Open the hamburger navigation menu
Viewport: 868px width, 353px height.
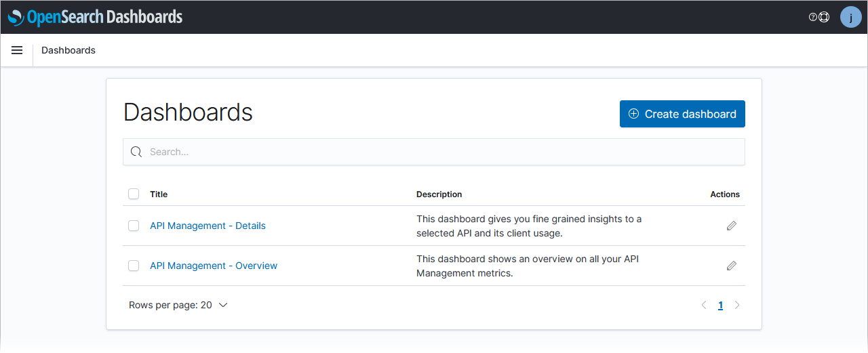(x=17, y=50)
